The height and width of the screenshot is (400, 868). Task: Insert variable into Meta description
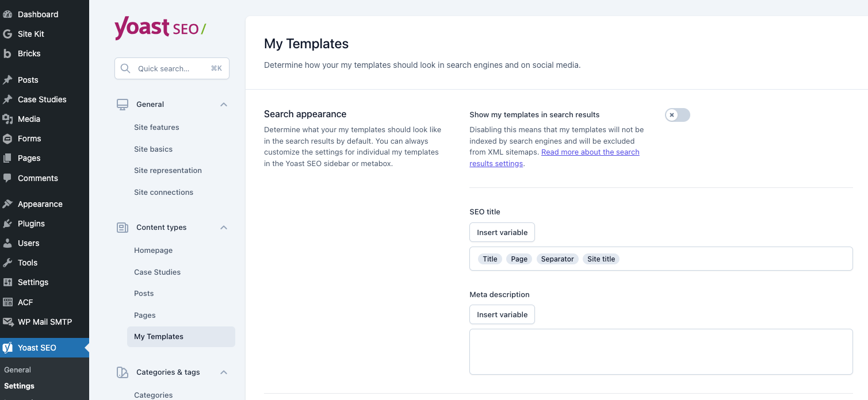[x=502, y=314]
